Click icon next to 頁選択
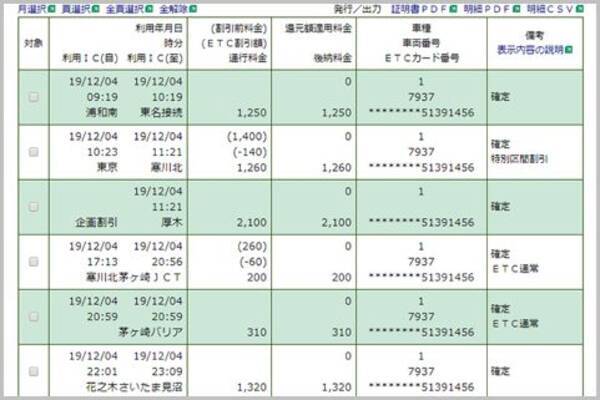The image size is (600, 400). (96, 8)
